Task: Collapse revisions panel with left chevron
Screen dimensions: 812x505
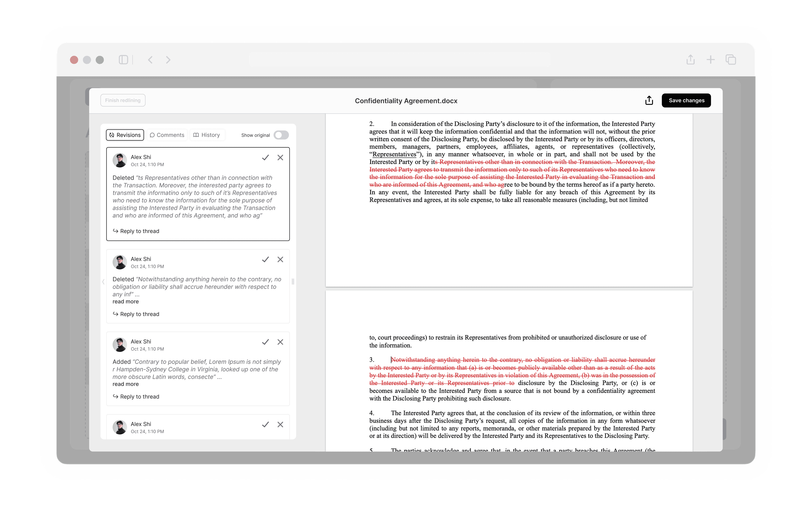Action: (x=103, y=282)
